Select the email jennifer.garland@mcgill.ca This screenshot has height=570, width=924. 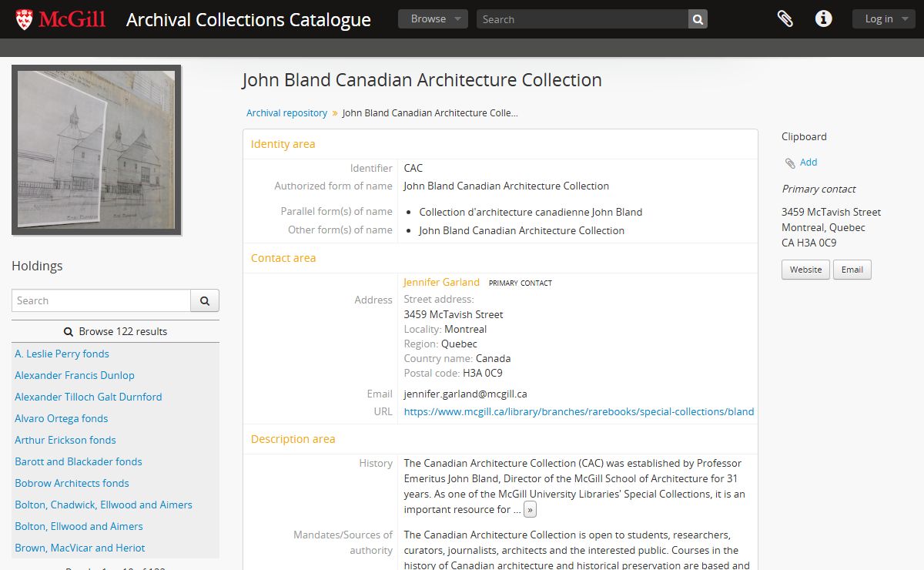tap(465, 394)
